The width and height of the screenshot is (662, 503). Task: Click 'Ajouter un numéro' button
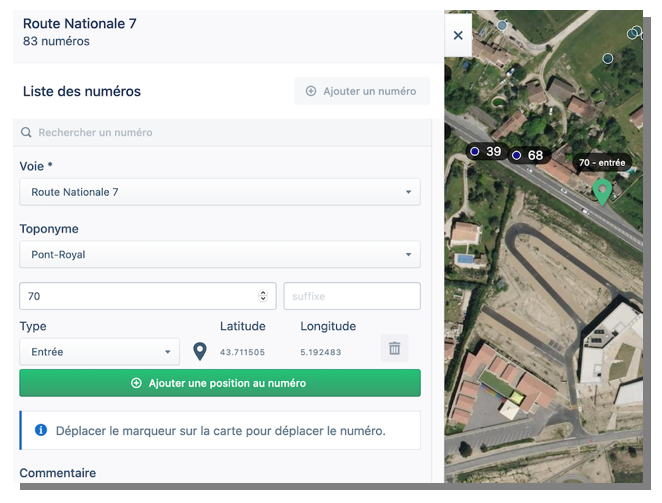pos(361,91)
